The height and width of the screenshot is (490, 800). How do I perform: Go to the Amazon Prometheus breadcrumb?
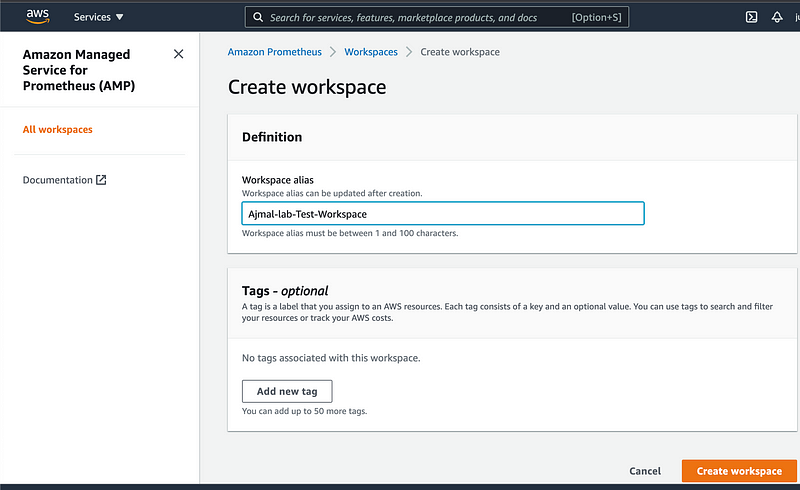point(274,52)
